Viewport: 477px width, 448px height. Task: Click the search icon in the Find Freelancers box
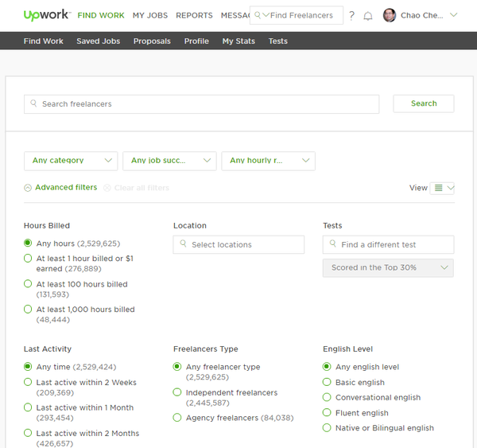point(258,15)
